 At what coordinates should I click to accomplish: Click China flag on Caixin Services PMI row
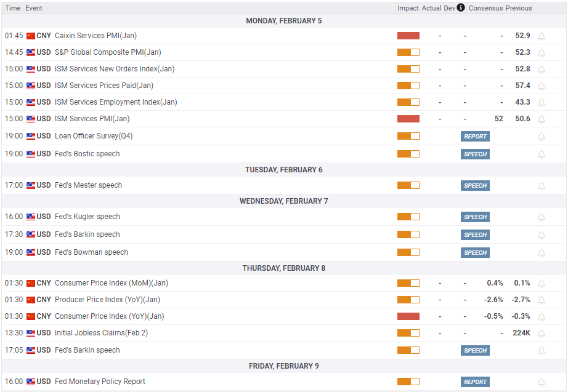pos(31,36)
